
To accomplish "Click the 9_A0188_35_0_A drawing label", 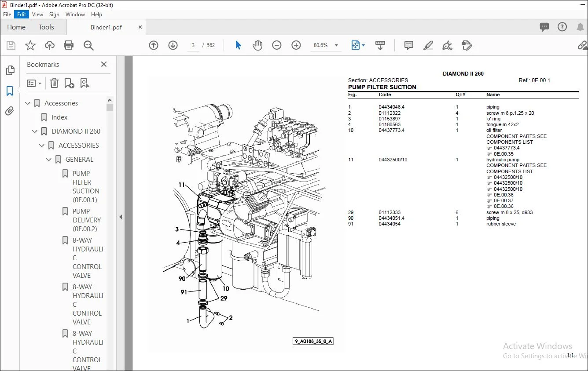I will pos(313,342).
